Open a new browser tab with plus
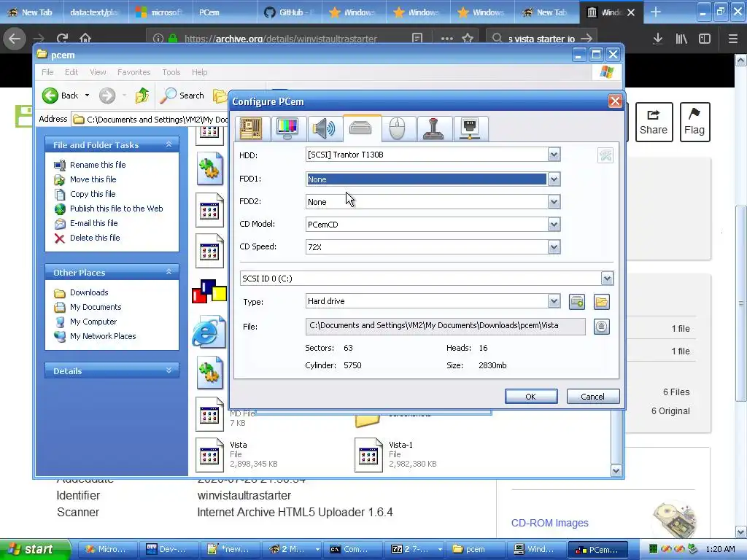Screen dimensions: 747x560 click(x=656, y=12)
